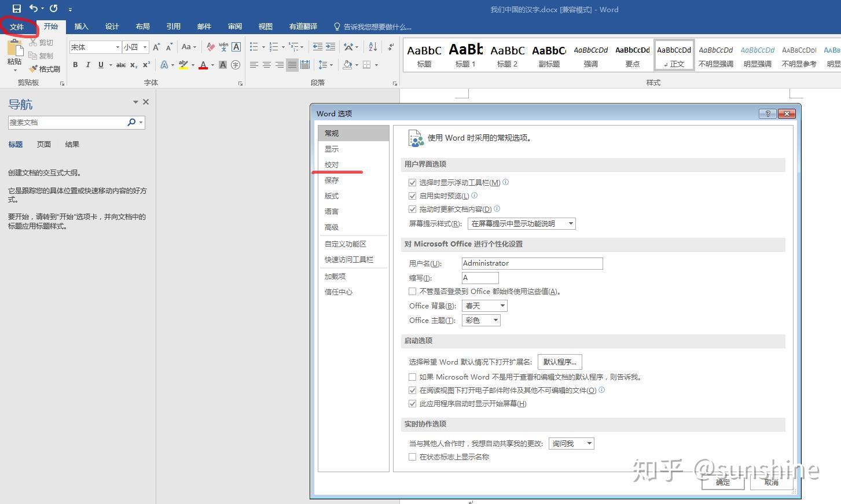
Task: Click the 确定 button
Action: coord(723,482)
